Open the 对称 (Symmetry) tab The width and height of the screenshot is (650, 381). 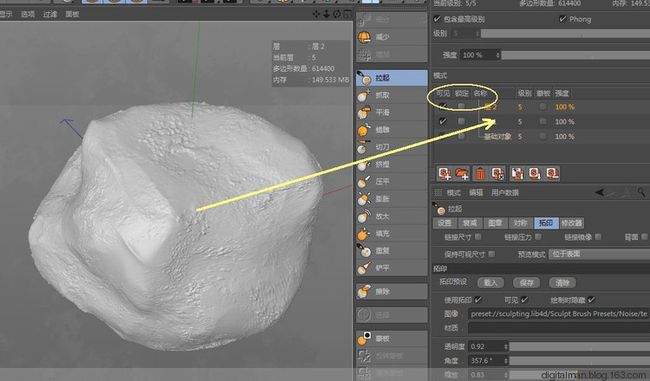point(520,223)
